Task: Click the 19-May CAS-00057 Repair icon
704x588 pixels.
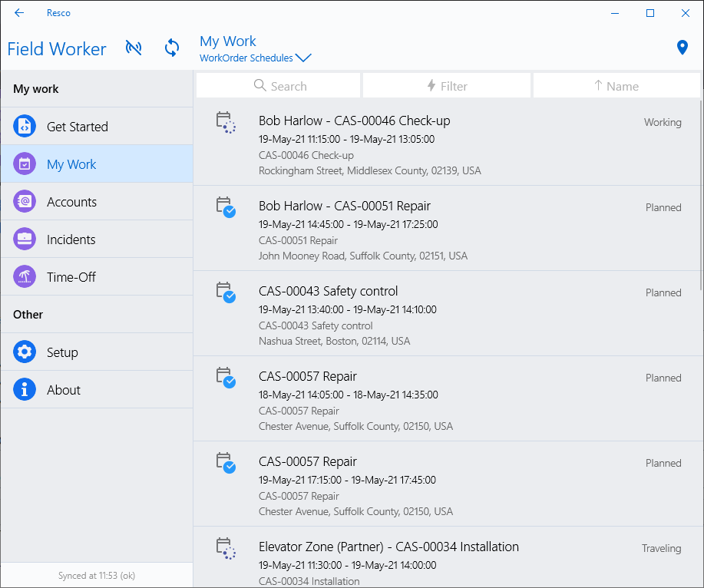Action: (226, 463)
